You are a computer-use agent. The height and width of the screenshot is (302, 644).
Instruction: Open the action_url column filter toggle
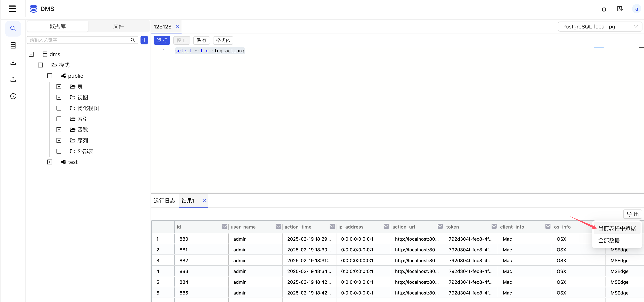[x=440, y=226]
